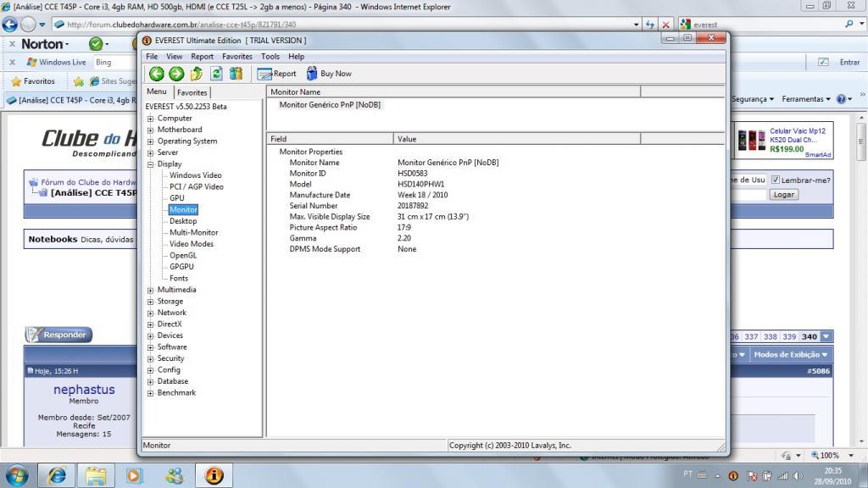Open the Favorites menu in EVEREST
The width and height of the screenshot is (868, 488).
coord(237,57)
